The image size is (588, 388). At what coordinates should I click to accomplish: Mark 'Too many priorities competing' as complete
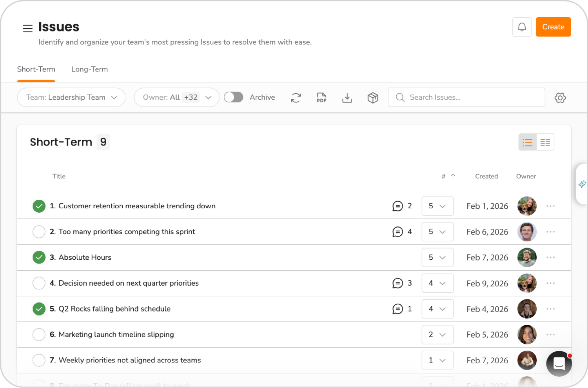(x=39, y=232)
